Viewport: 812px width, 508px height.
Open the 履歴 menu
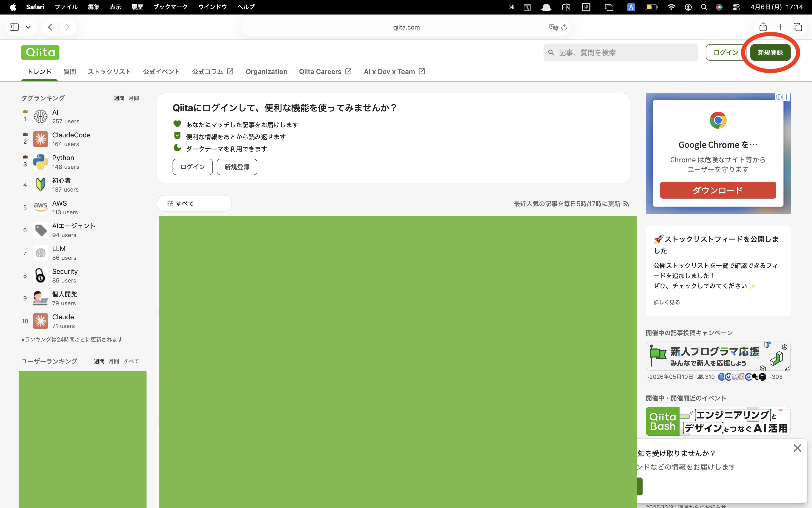[x=137, y=7]
